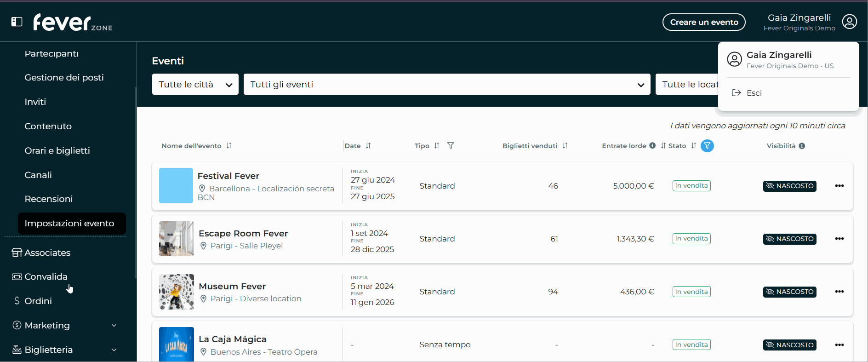
Task: Select Canali in the sidebar
Action: [x=38, y=175]
